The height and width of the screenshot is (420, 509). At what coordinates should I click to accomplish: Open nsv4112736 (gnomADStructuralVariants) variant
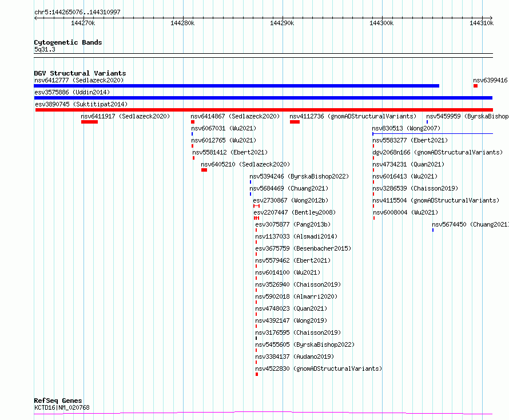[353, 116]
